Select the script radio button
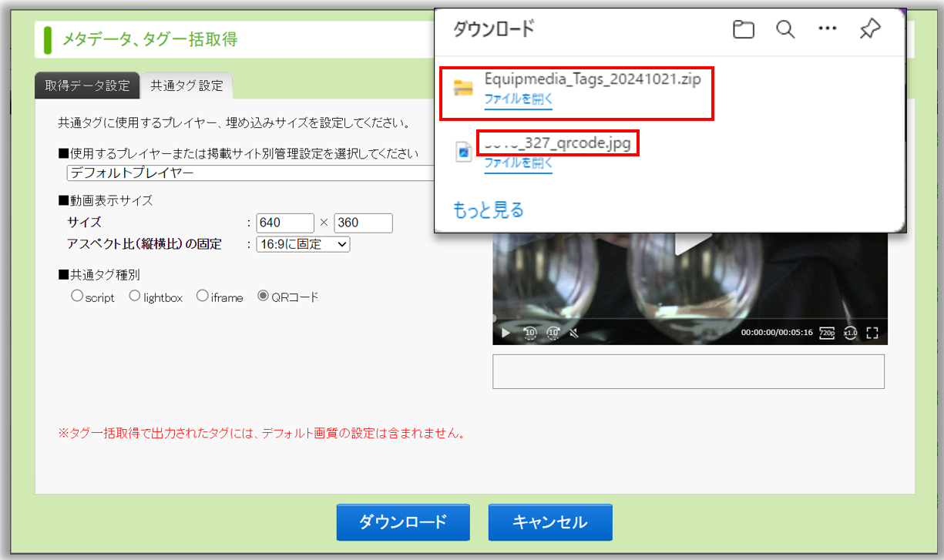The width and height of the screenshot is (944, 560). (77, 296)
